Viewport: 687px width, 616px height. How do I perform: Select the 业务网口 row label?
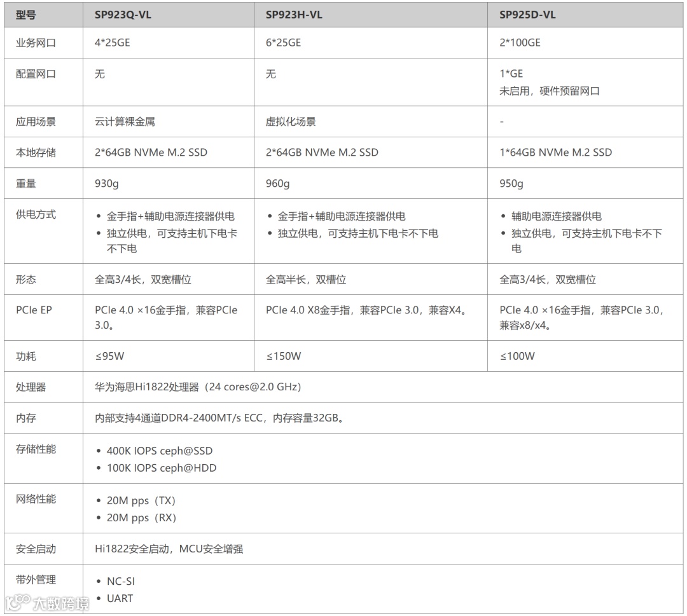click(36, 43)
